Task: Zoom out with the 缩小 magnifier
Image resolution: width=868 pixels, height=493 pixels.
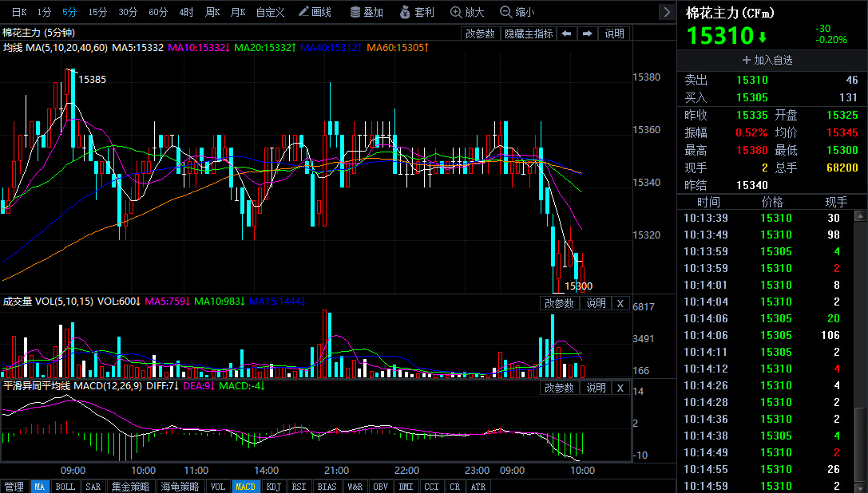Action: point(517,12)
